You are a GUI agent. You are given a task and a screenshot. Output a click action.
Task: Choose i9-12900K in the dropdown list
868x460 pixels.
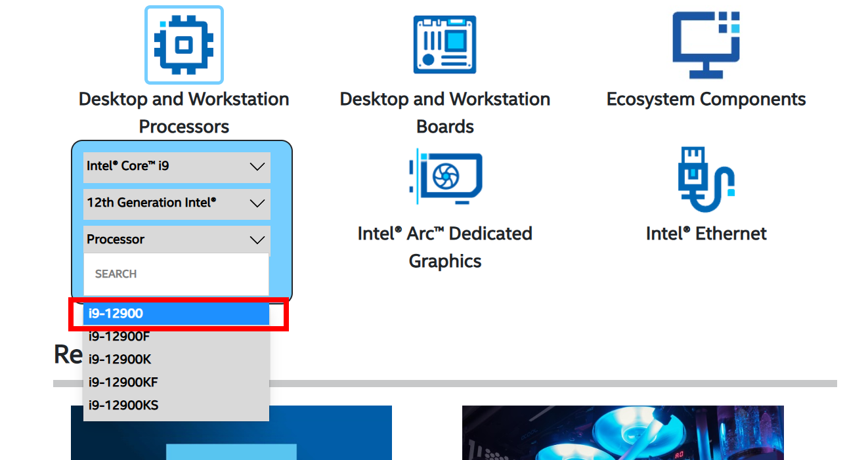click(176, 360)
